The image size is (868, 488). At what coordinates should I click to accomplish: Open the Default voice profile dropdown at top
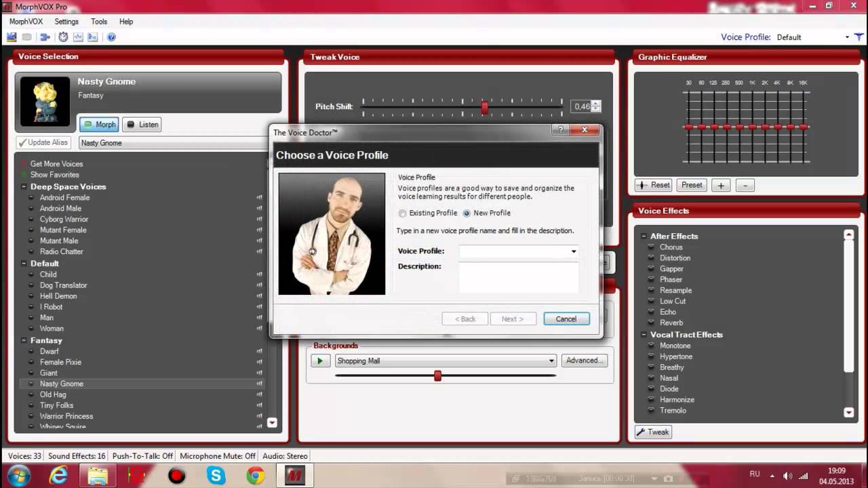tap(847, 37)
